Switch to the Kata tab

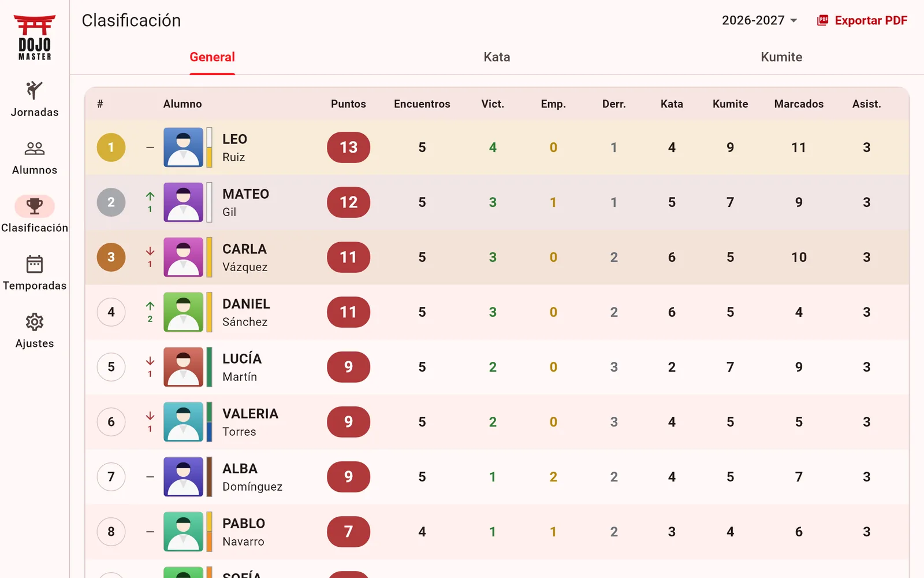coord(497,57)
